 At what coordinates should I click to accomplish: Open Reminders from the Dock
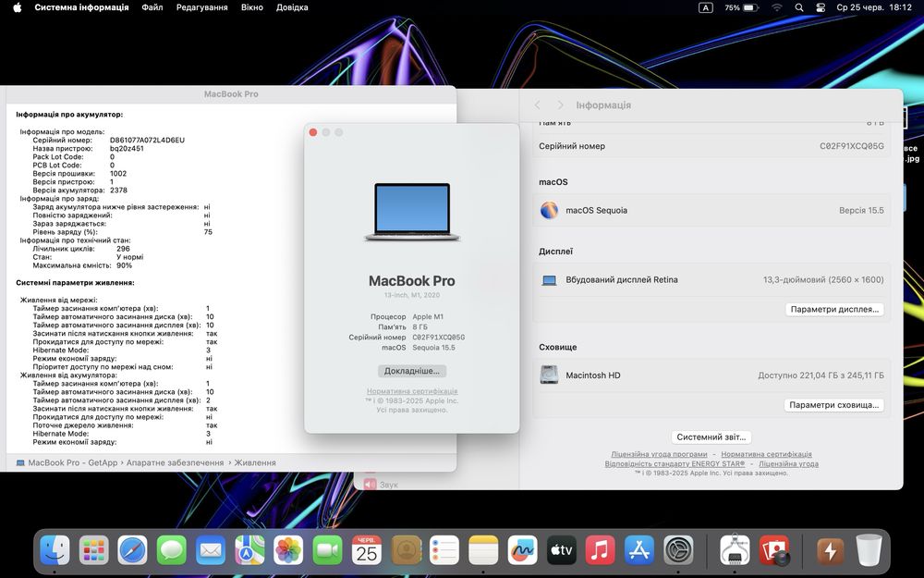(444, 551)
